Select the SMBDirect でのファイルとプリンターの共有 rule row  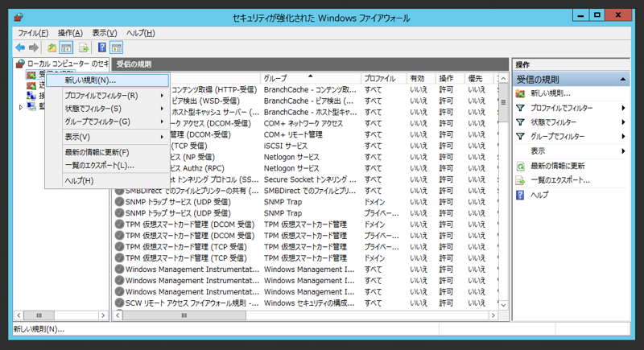pos(306,191)
